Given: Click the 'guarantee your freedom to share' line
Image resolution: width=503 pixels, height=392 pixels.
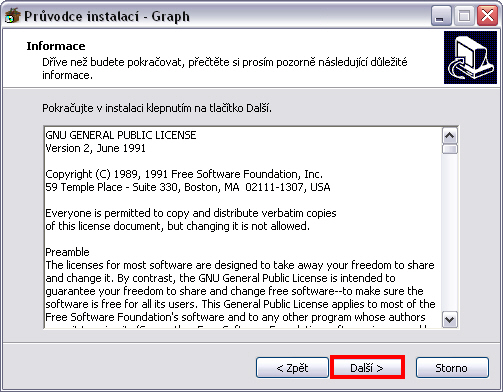Looking at the screenshot, I should 234,291.
